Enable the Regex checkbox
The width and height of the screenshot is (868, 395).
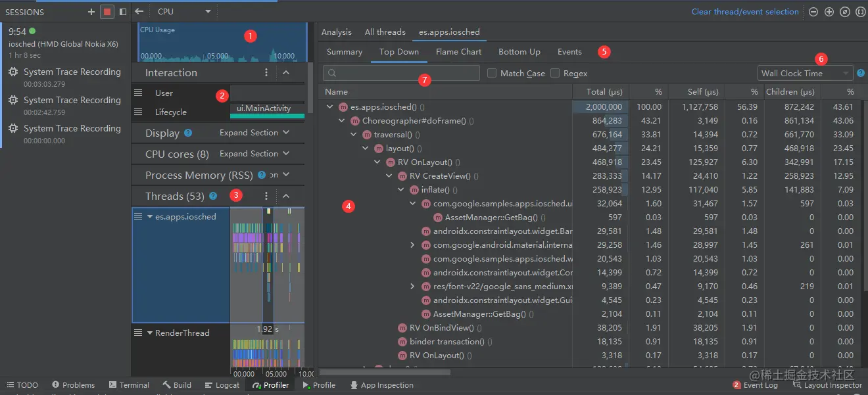(x=555, y=73)
